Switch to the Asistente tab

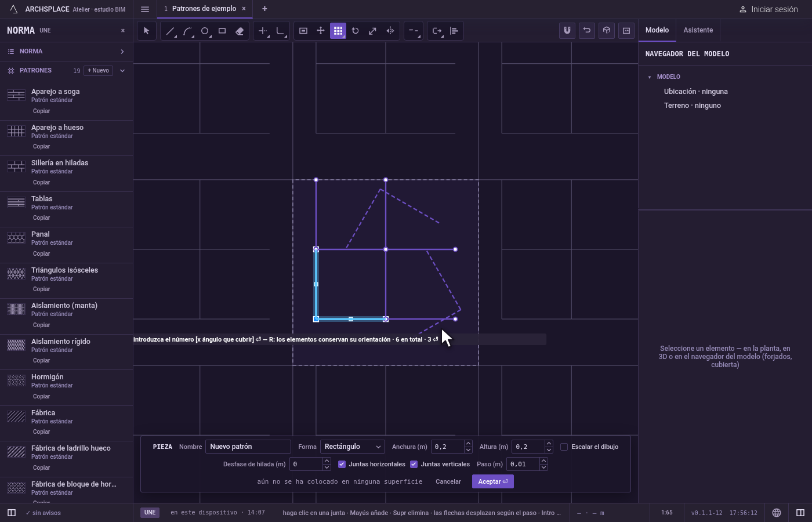[x=698, y=30]
